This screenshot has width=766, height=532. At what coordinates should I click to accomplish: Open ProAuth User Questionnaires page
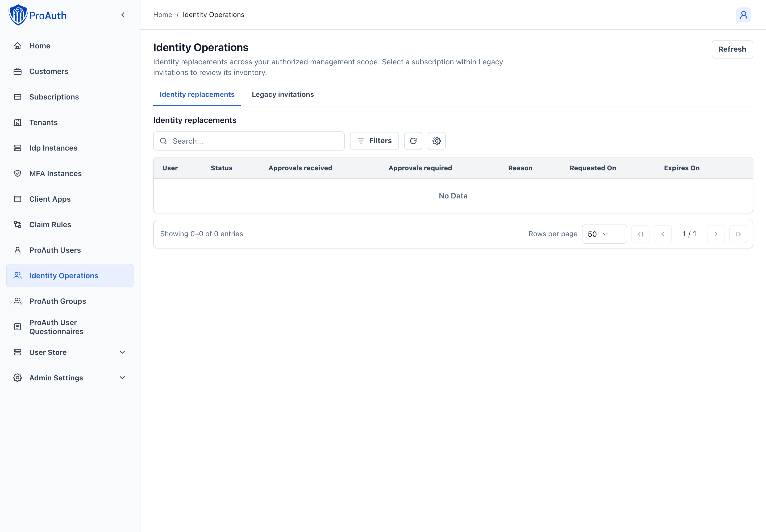(70, 327)
